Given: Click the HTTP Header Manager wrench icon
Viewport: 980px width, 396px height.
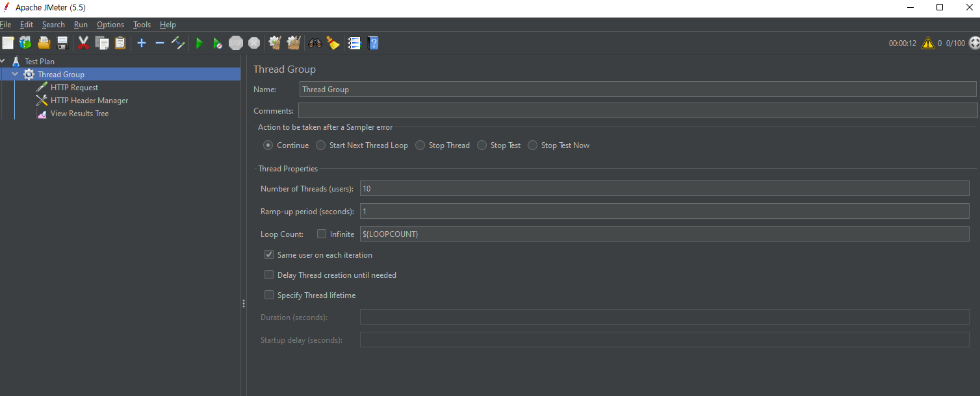Looking at the screenshot, I should pyautogui.click(x=42, y=100).
